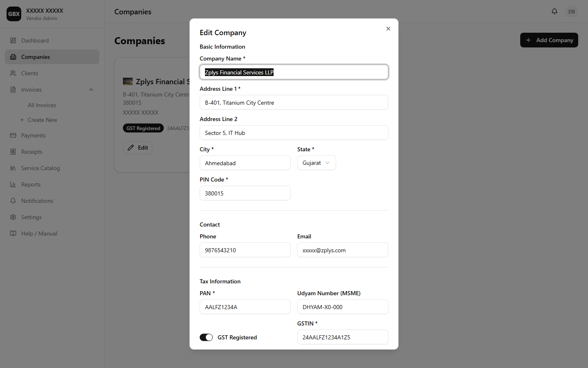Click the Notifications bell icon in the sidebar
This screenshot has height=368, width=588.
(13, 201)
